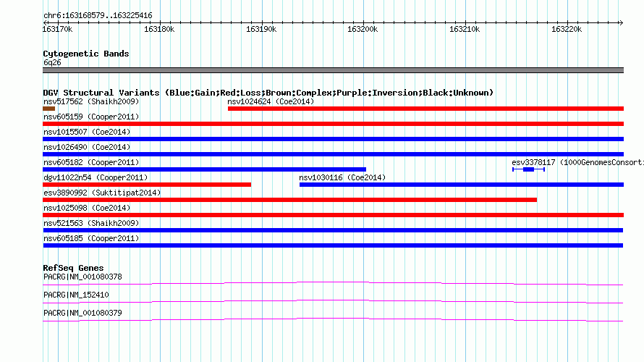Click the esv3378117 1000Genomes label

click(x=577, y=162)
